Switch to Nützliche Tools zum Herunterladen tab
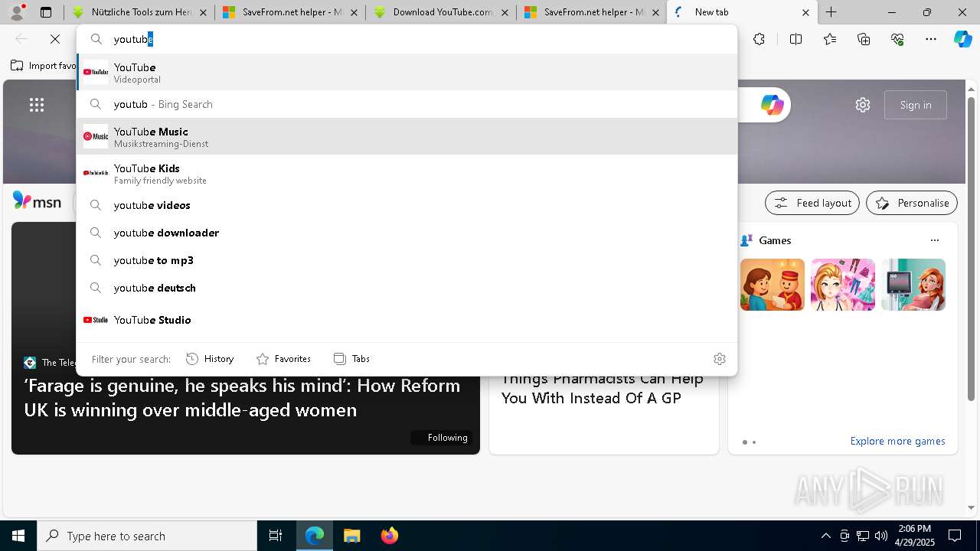The width and height of the screenshot is (980, 551). pyautogui.click(x=138, y=12)
